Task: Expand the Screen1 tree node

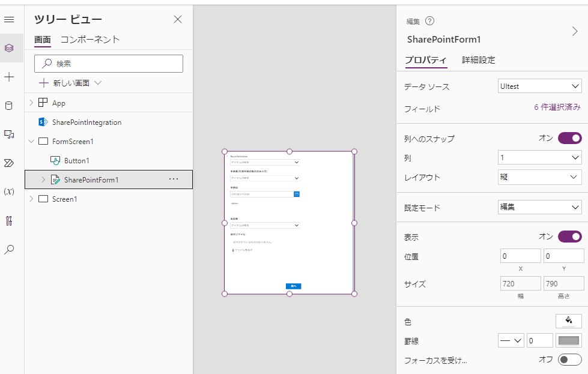Action: point(31,199)
